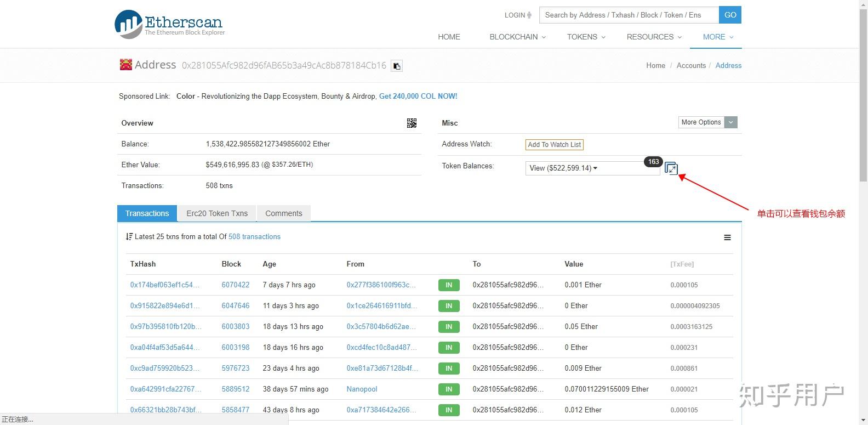Viewport: 868px width, 425px height.
Task: Click the LOGIN link
Action: pyautogui.click(x=518, y=15)
